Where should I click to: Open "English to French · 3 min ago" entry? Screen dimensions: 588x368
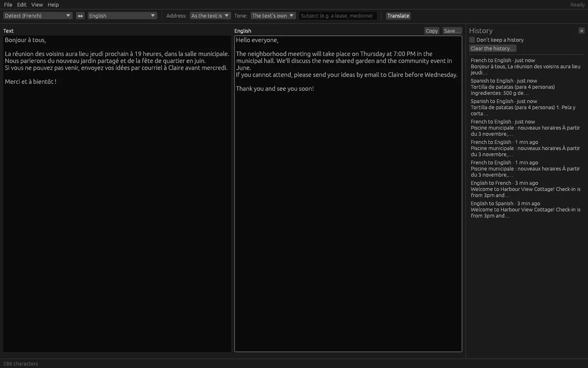point(526,189)
